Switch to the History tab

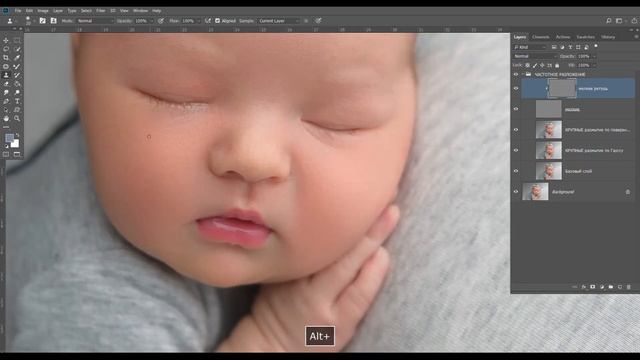tap(608, 37)
